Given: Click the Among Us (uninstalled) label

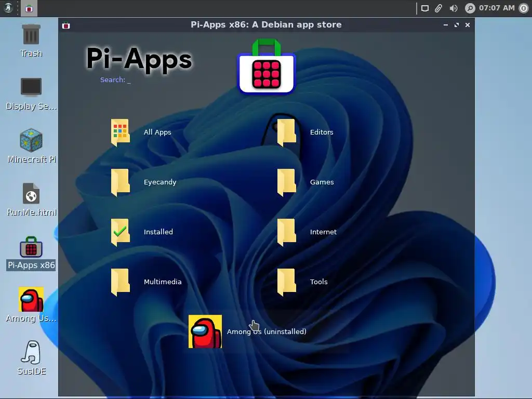Looking at the screenshot, I should 267,331.
